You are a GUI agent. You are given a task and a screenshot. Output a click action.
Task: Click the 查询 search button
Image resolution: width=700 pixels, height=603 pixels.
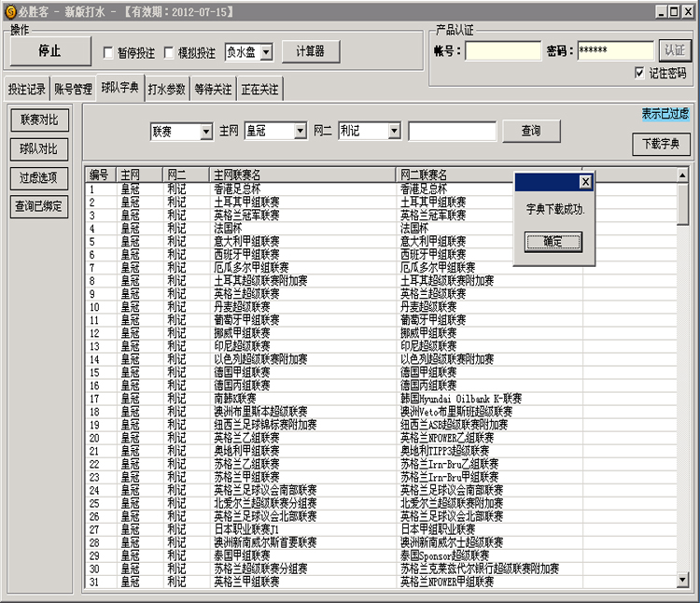click(533, 132)
